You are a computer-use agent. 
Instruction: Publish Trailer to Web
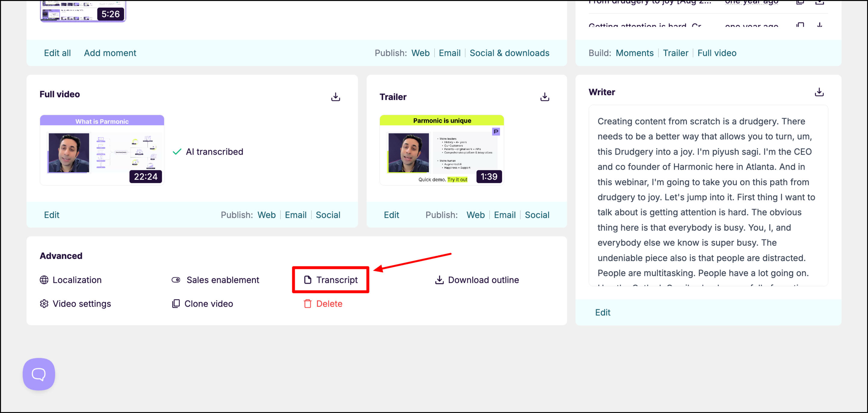[475, 215]
